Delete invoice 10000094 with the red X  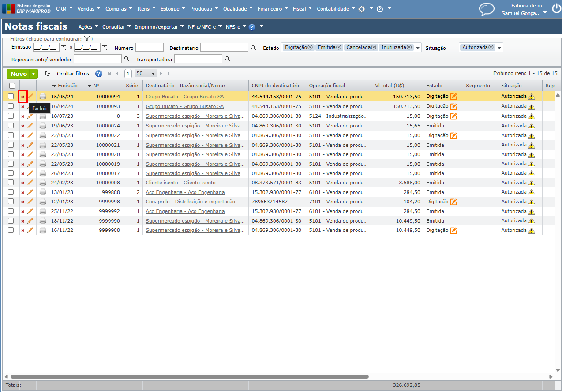(x=23, y=97)
